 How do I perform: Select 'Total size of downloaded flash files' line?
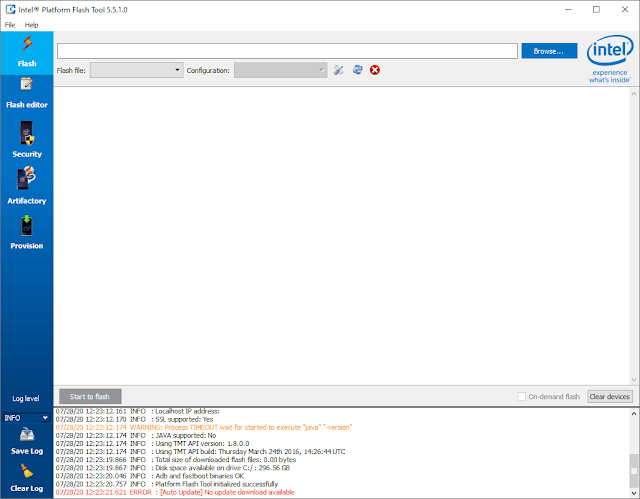[176, 459]
